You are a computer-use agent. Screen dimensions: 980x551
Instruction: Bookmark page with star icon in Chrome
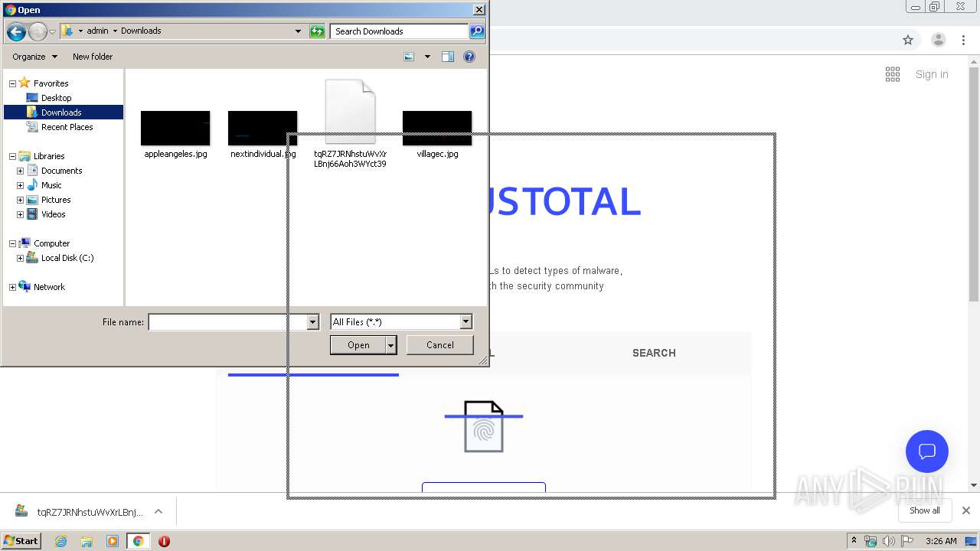coord(908,41)
